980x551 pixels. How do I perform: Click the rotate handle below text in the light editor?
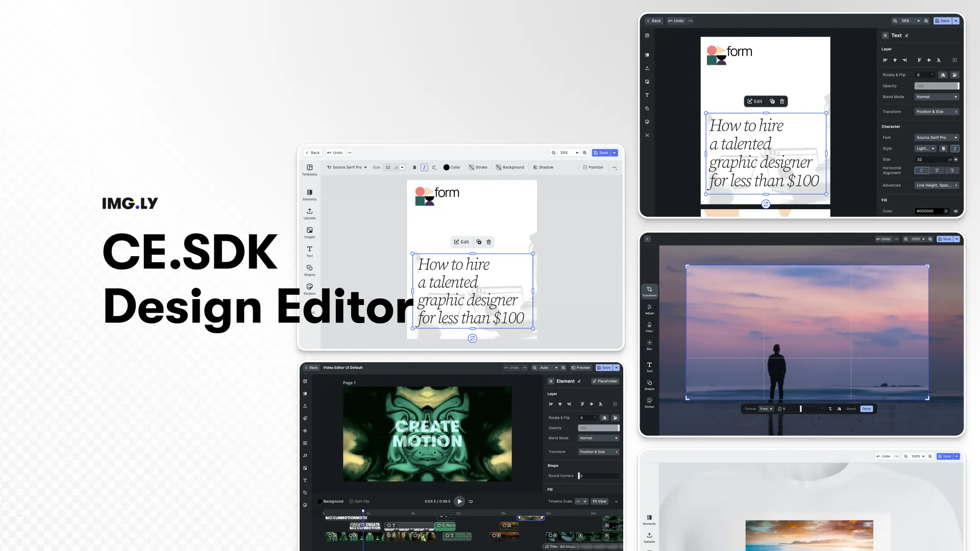pyautogui.click(x=473, y=338)
